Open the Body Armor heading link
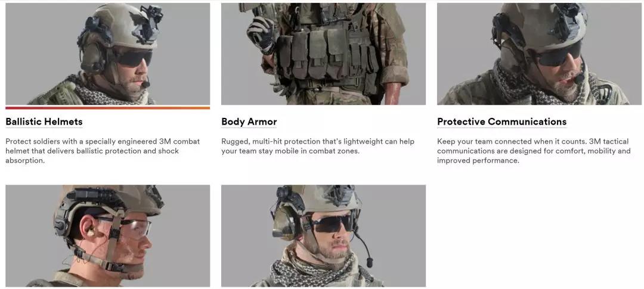 pyautogui.click(x=249, y=122)
